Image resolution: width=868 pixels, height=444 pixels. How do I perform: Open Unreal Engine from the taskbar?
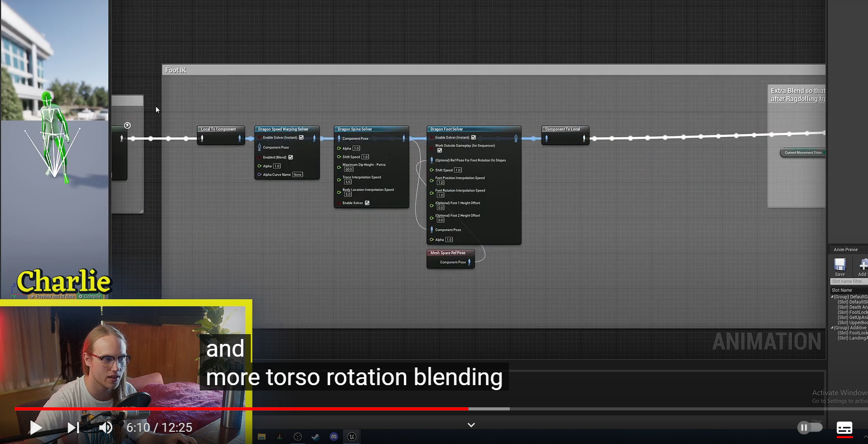352,437
